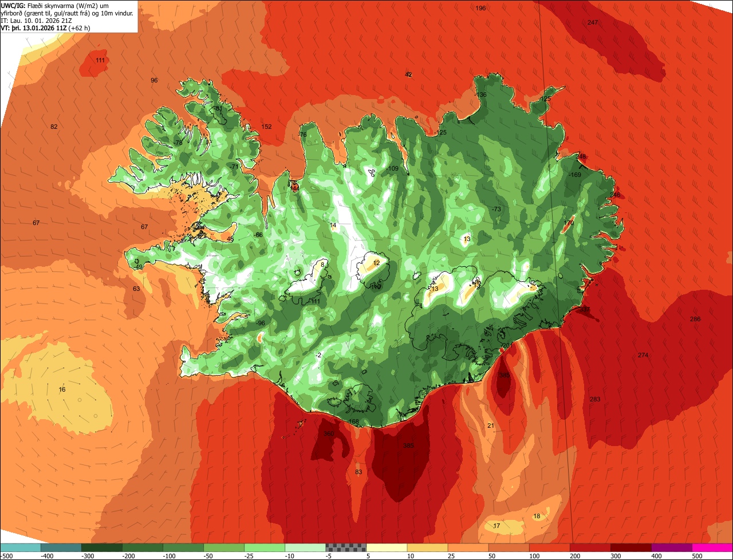
Task: Click the checkered swatch between -5 and 5
Action: [x=346, y=547]
